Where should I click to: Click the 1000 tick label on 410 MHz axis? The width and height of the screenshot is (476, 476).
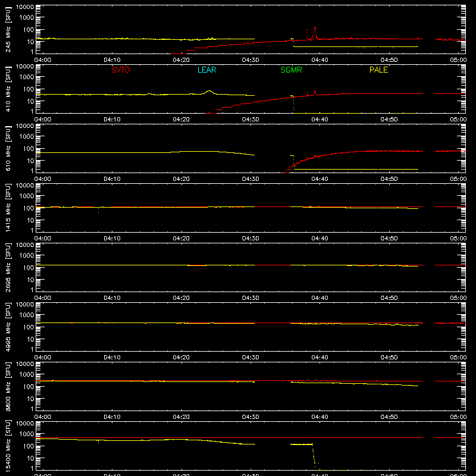(x=27, y=77)
